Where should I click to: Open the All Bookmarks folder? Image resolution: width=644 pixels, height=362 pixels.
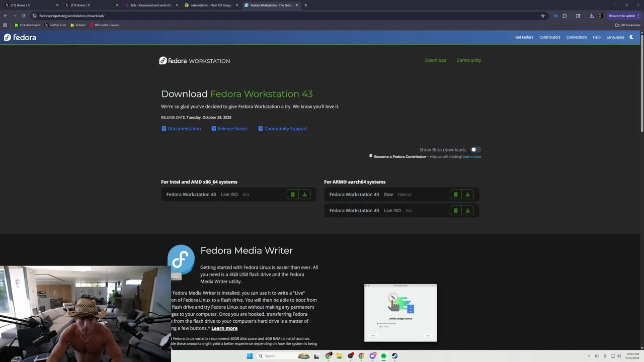(x=627, y=25)
